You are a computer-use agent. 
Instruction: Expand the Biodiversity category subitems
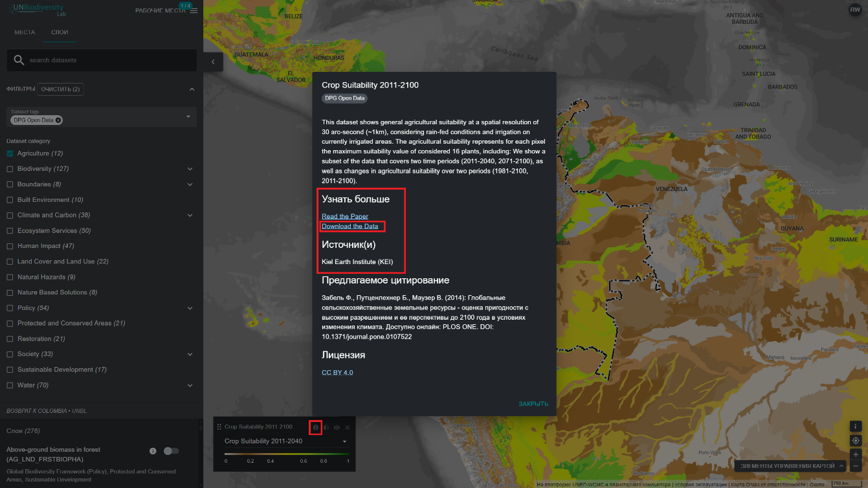coord(190,169)
